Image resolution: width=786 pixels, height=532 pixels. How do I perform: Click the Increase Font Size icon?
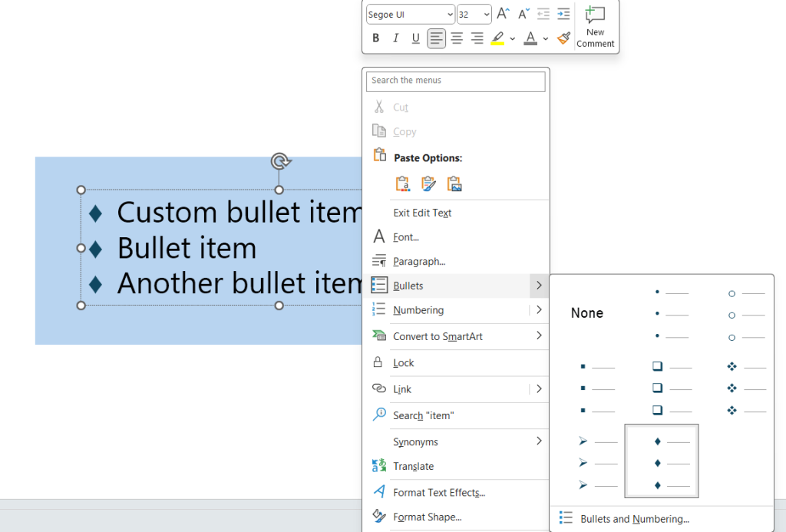pyautogui.click(x=503, y=14)
